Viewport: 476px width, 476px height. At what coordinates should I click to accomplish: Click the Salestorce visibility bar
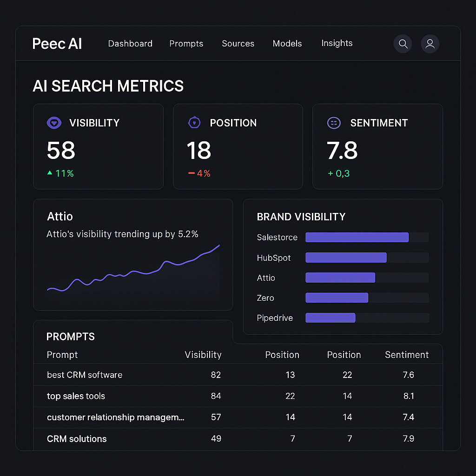pos(357,238)
